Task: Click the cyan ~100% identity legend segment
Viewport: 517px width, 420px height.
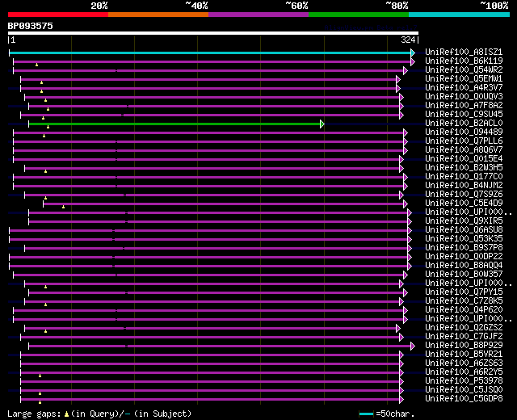Action: [460, 15]
